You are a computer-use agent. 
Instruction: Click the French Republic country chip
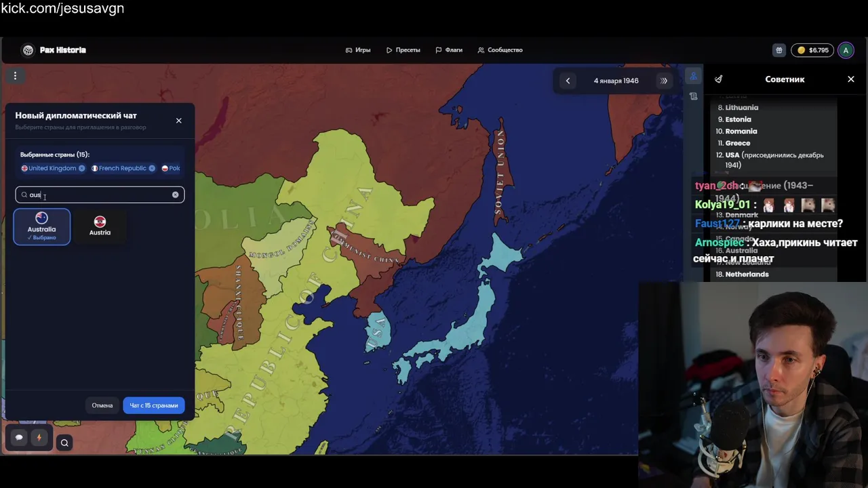(x=123, y=168)
